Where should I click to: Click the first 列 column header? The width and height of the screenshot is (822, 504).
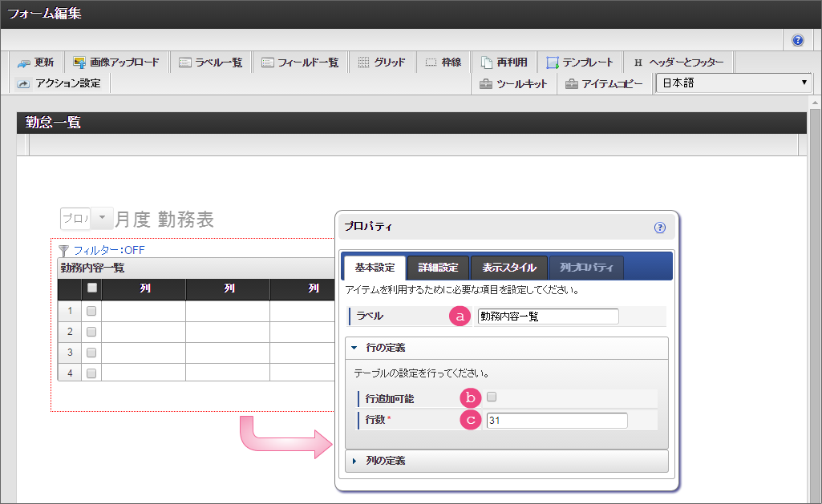click(144, 288)
